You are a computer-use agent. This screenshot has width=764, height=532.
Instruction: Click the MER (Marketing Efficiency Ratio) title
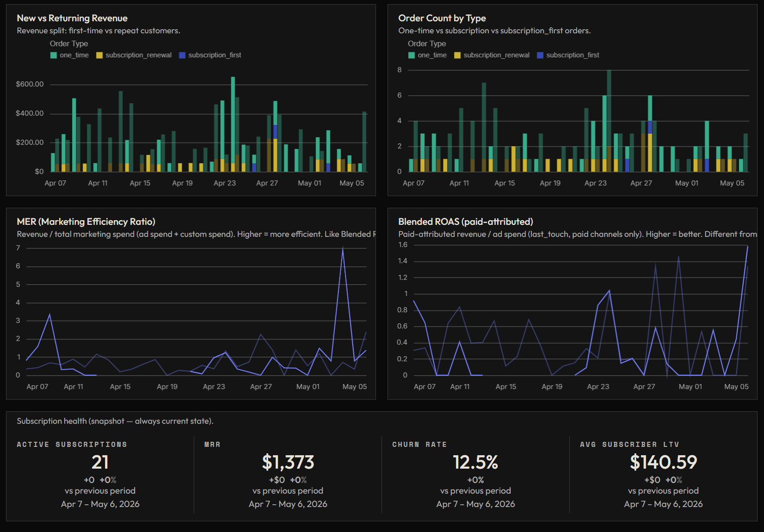coord(86,222)
